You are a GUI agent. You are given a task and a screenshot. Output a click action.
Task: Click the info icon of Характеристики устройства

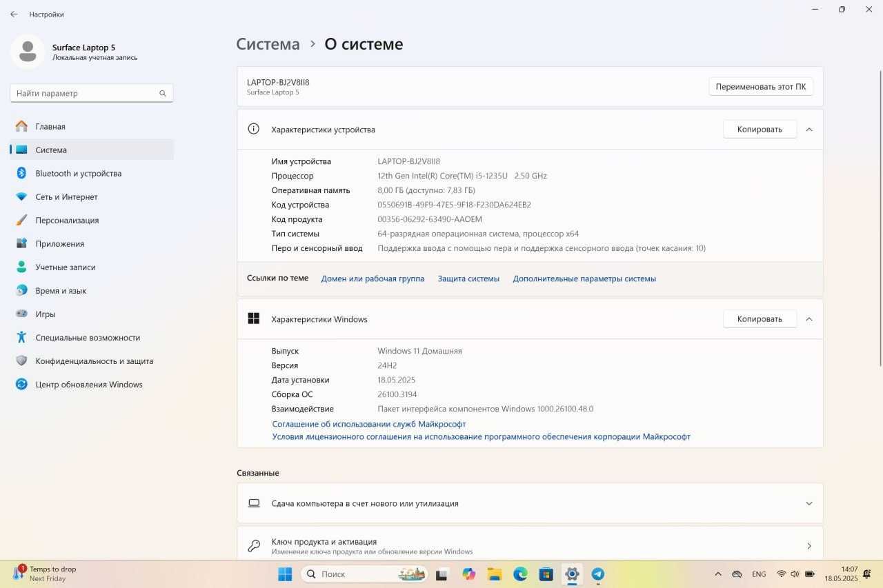tap(254, 129)
